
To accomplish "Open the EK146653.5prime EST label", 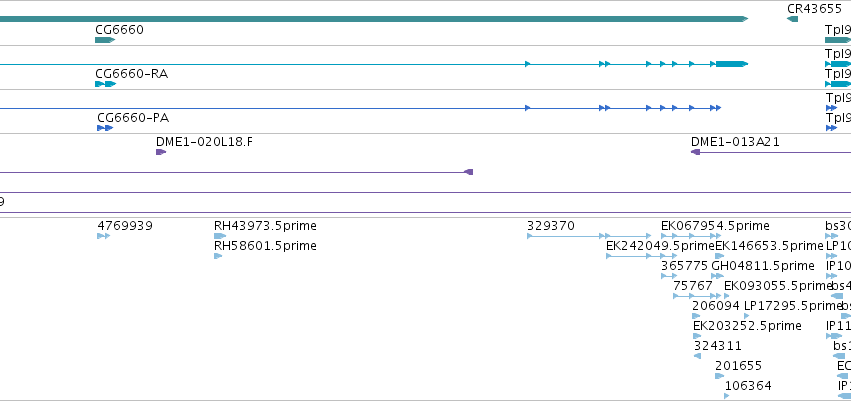I will click(x=769, y=246).
